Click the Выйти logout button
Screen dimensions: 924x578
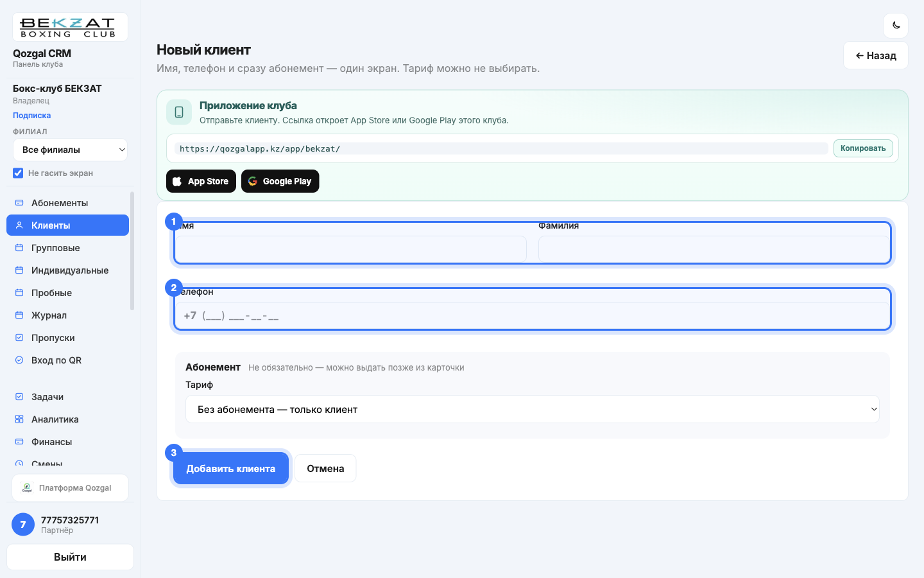[x=70, y=557]
